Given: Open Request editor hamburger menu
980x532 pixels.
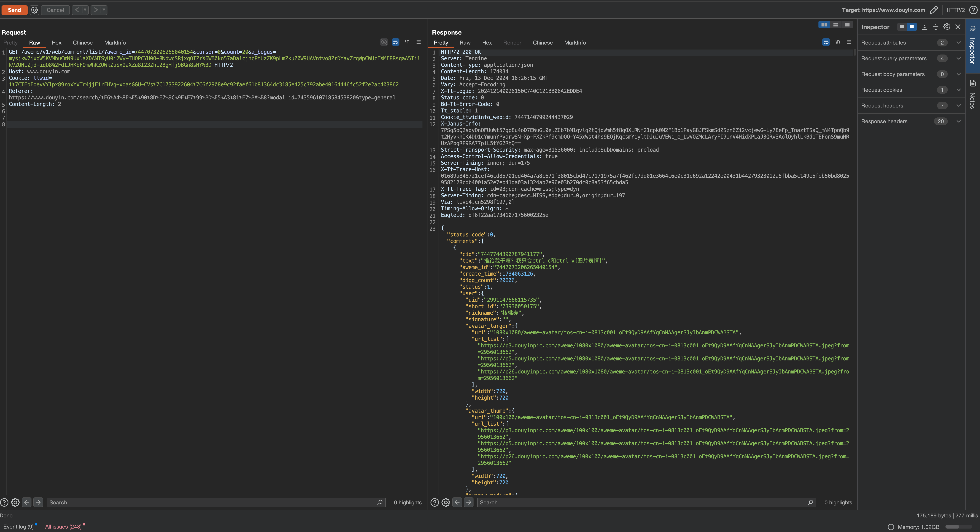Looking at the screenshot, I should tap(418, 42).
